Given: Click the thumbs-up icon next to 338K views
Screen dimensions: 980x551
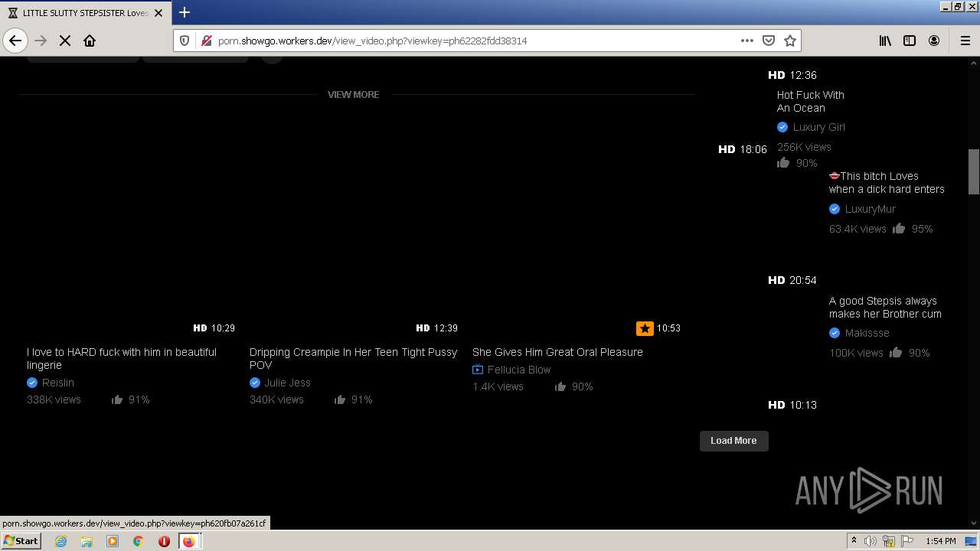Looking at the screenshot, I should [x=117, y=399].
